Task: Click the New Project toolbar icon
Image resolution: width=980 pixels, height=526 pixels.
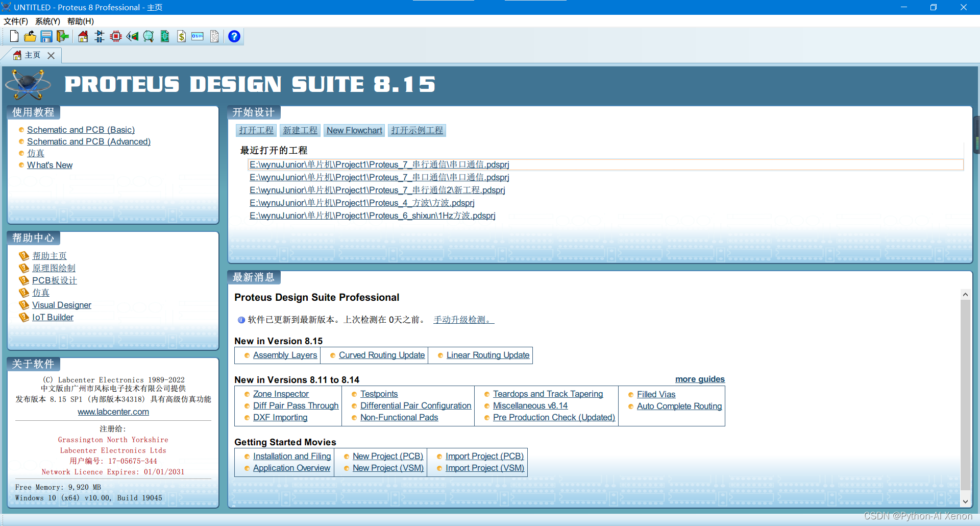Action: tap(14, 36)
